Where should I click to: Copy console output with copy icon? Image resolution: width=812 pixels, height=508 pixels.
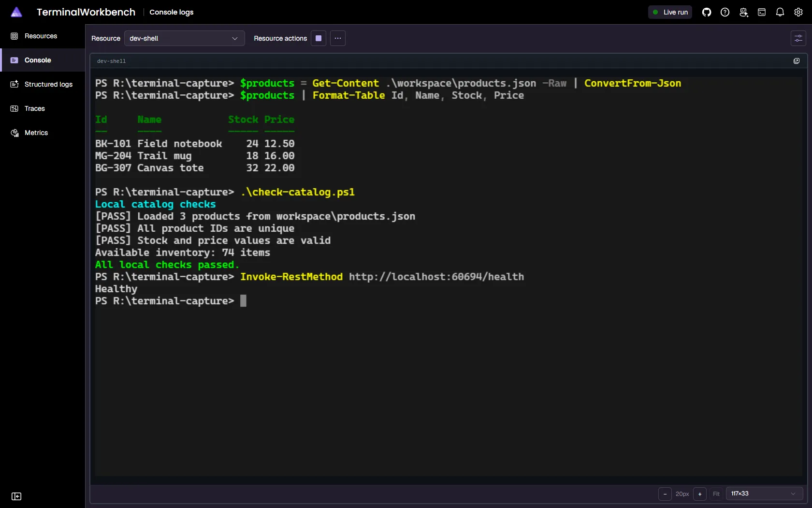(797, 61)
